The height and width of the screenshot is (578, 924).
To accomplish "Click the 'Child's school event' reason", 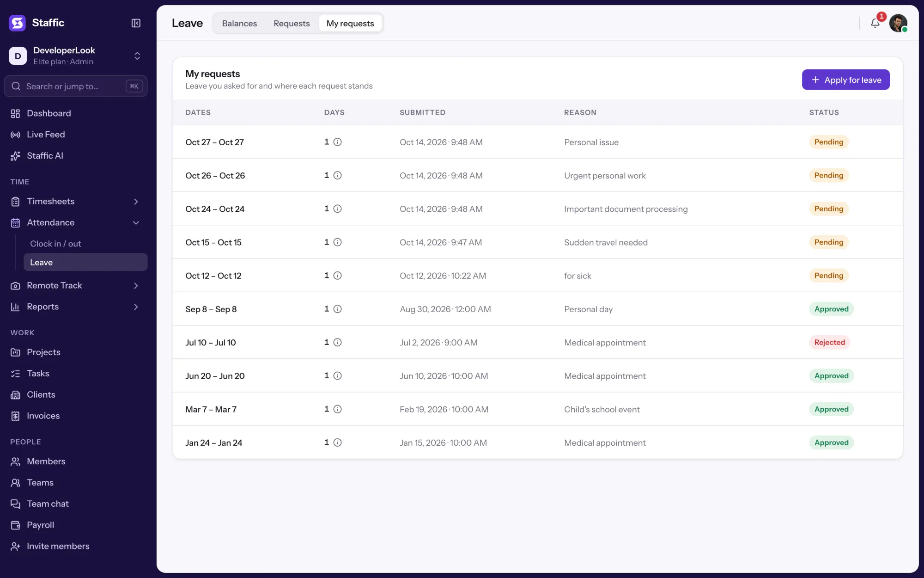I will click(602, 409).
